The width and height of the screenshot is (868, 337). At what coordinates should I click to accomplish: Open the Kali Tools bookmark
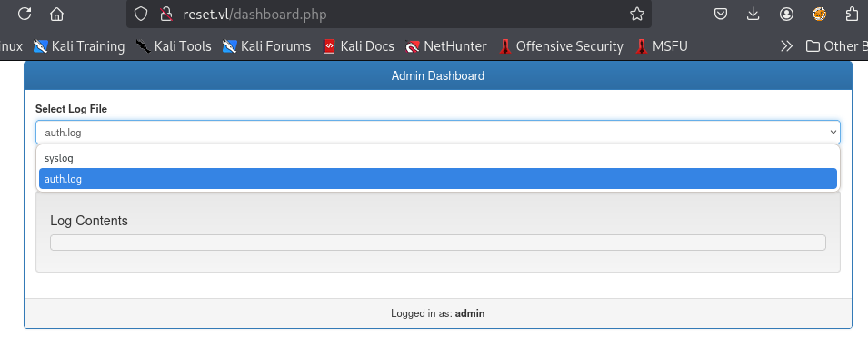[x=174, y=46]
